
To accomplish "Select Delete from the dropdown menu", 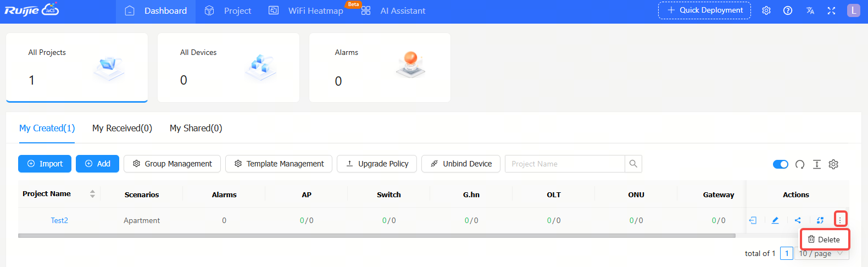I will pyautogui.click(x=824, y=240).
